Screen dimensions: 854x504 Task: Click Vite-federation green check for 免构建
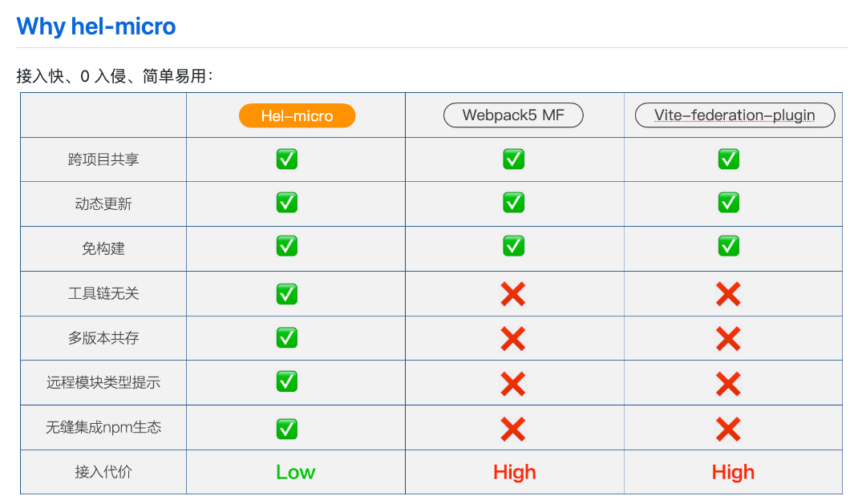[729, 246]
